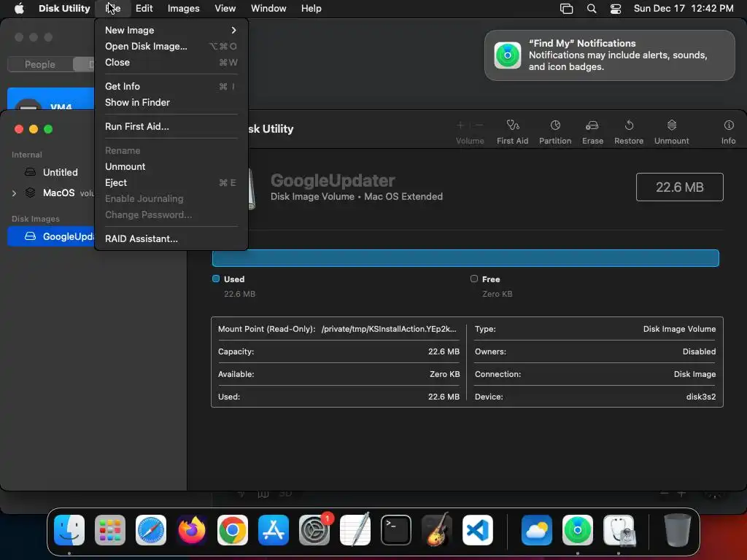Open the Apple menu

click(x=19, y=8)
